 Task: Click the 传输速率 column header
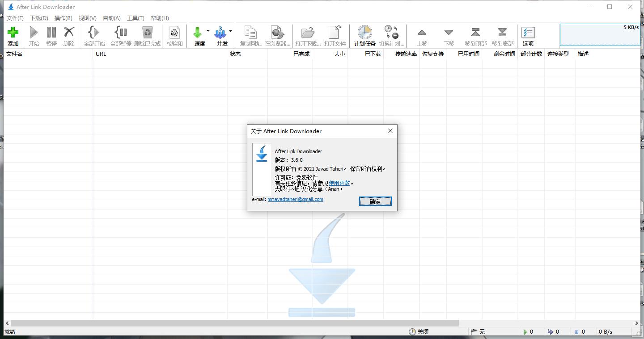click(x=402, y=54)
